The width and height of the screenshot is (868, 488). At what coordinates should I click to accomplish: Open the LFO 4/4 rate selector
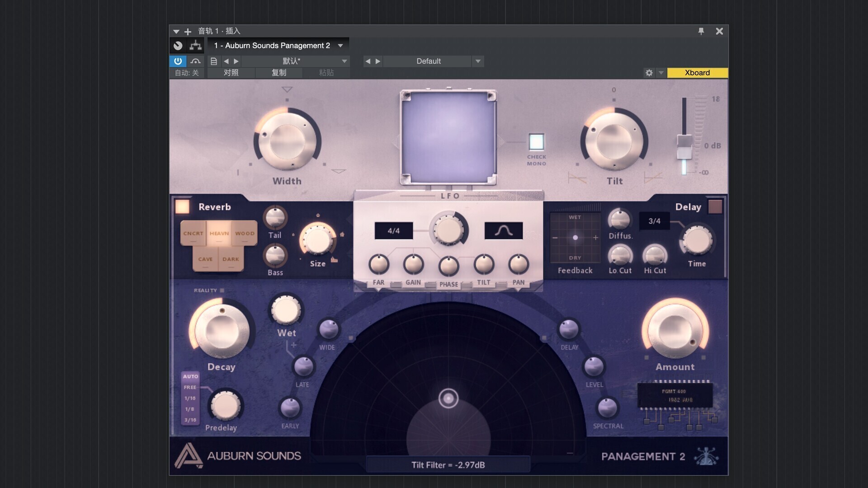point(394,230)
